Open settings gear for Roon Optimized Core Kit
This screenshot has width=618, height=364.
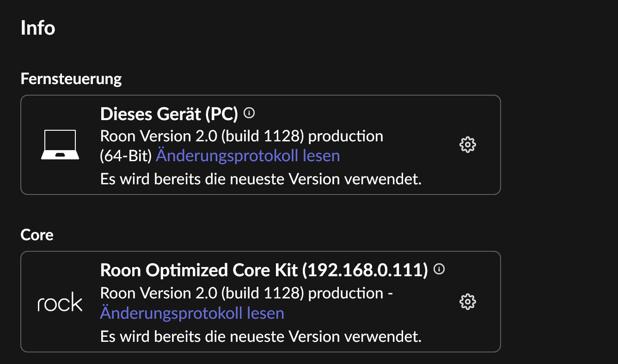[467, 302]
